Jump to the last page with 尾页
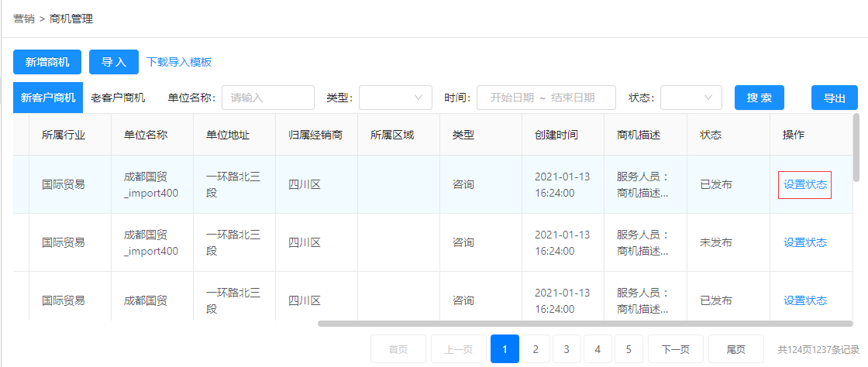868x367 pixels. click(x=735, y=348)
